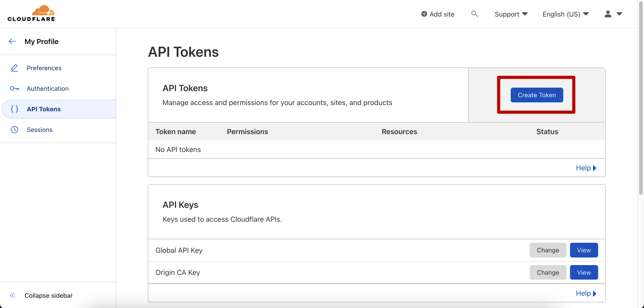Click the Resources column header
Screen dimensions: 644x308
tap(399, 131)
